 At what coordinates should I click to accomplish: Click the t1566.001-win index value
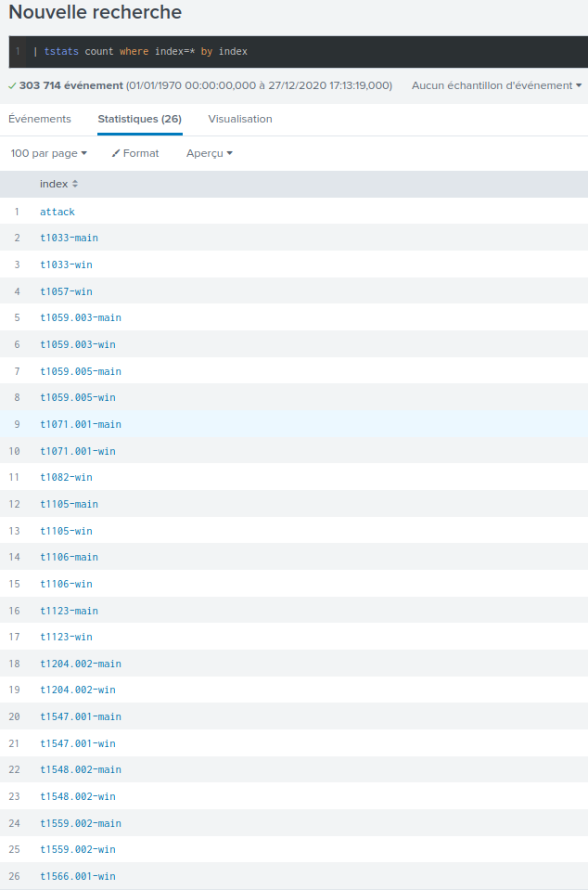(x=78, y=876)
